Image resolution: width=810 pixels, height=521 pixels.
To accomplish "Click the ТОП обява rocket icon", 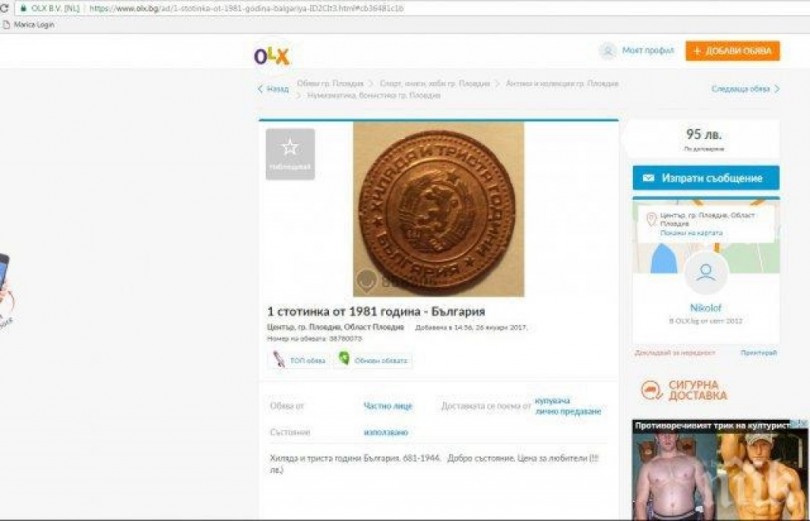I will click(279, 359).
